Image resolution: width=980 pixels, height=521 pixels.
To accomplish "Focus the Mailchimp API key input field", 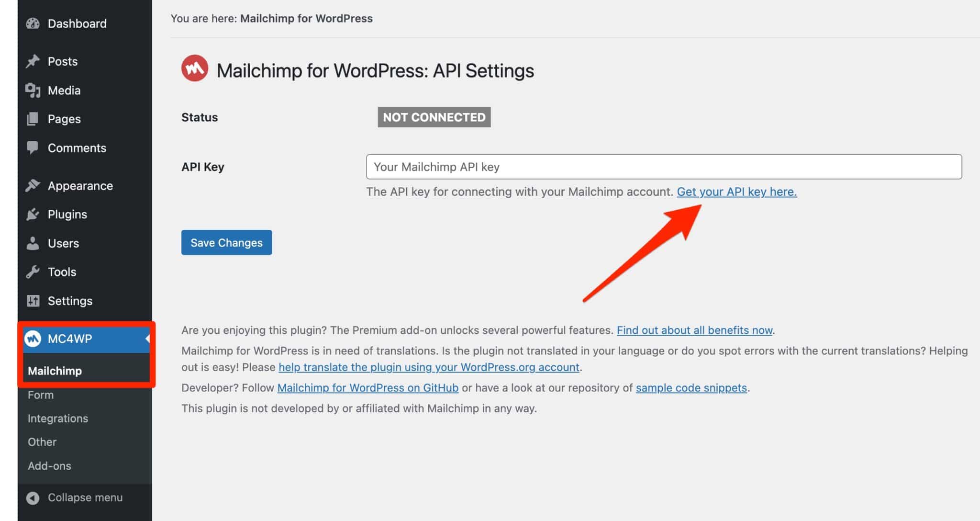I will coord(664,167).
